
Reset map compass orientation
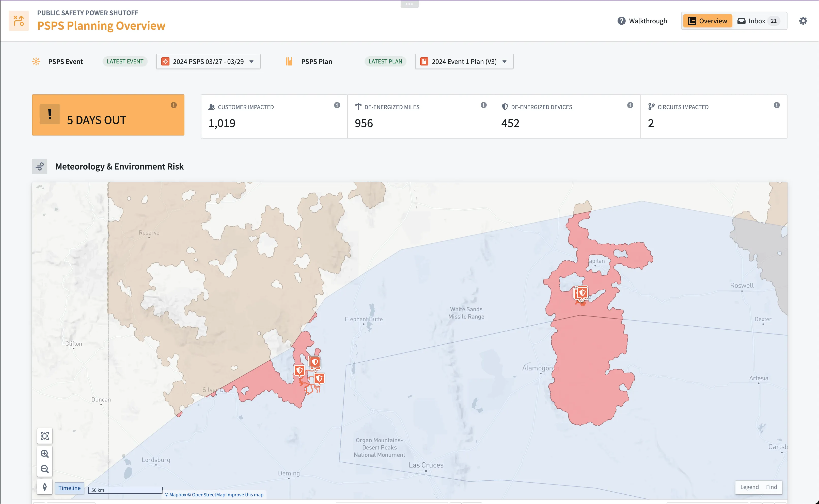point(45,487)
